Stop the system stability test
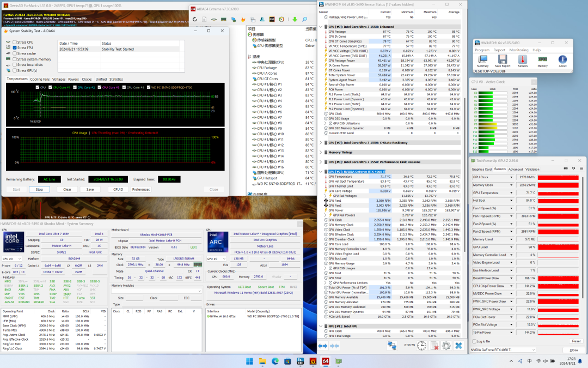 39,189
